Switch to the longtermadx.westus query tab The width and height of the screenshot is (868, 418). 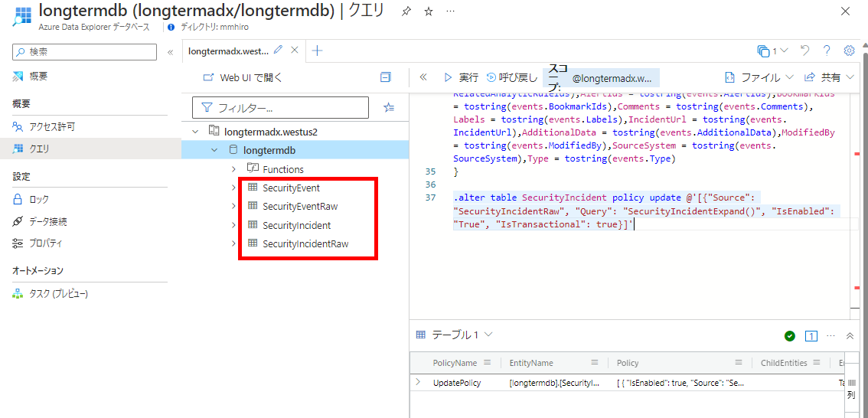(x=229, y=51)
